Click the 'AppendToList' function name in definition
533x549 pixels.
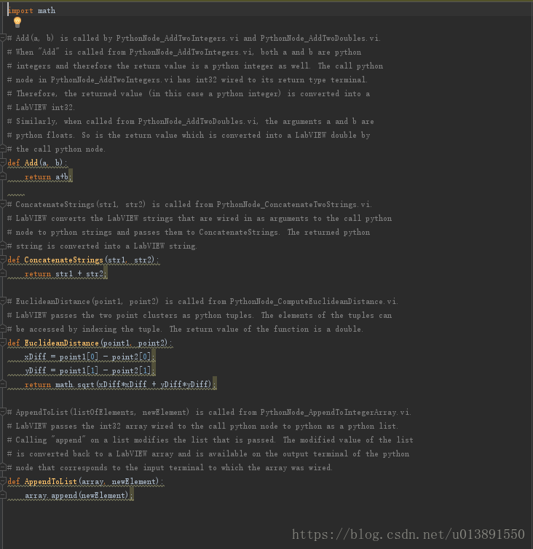50,481
